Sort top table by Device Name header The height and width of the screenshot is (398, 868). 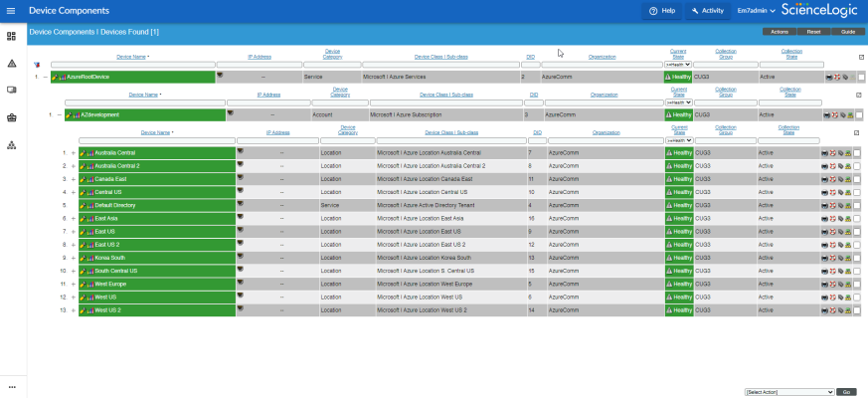pos(131,57)
